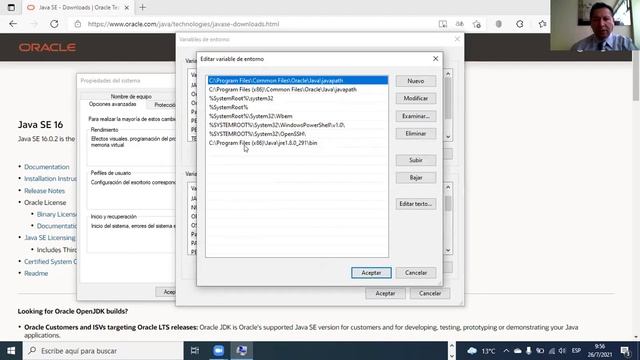This screenshot has width=640, height=360.
Task: Select the highlighted C:\Program Files\Common Files javapath entry
Action: [298, 80]
